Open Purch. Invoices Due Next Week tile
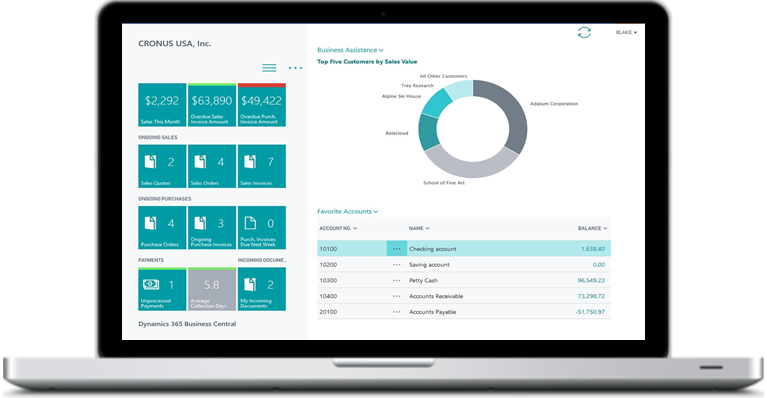Viewport: 767px width, 398px height. 262,227
